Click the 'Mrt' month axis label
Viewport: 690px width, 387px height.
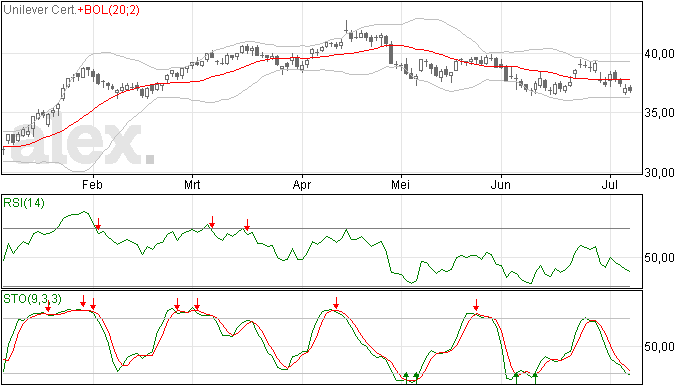[192, 184]
